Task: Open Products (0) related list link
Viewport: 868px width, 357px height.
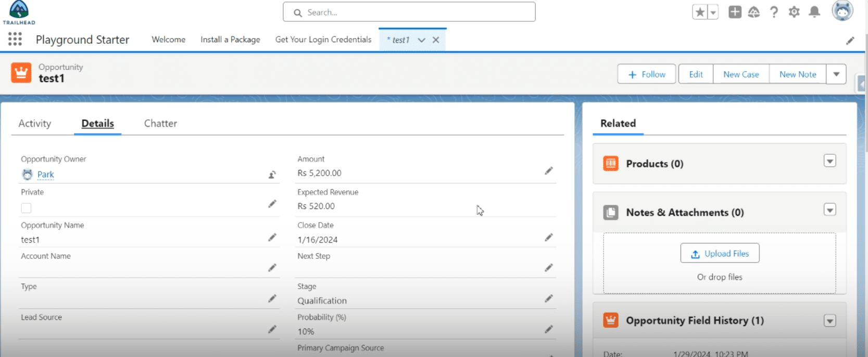Action: pyautogui.click(x=655, y=164)
